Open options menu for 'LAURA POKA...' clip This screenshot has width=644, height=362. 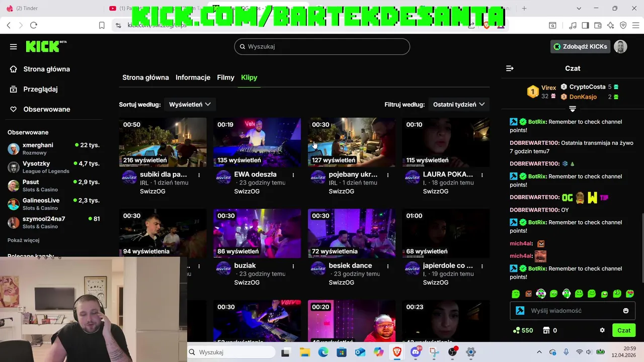[x=482, y=175]
